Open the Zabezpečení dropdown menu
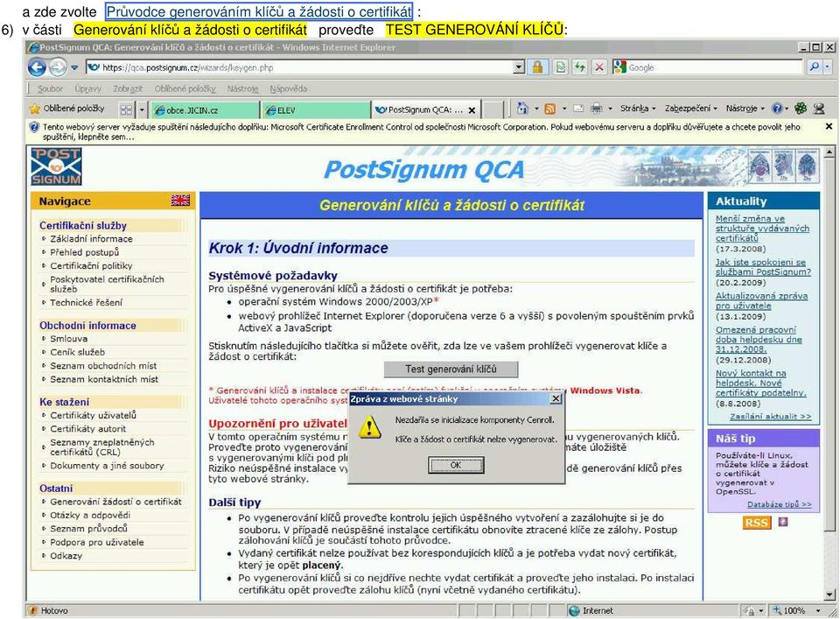This screenshot has width=840, height=619. pyautogui.click(x=690, y=109)
